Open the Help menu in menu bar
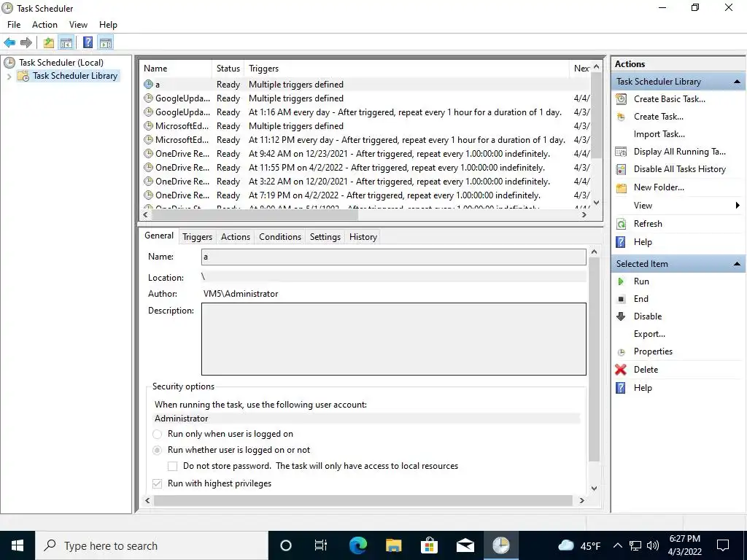 pyautogui.click(x=108, y=25)
